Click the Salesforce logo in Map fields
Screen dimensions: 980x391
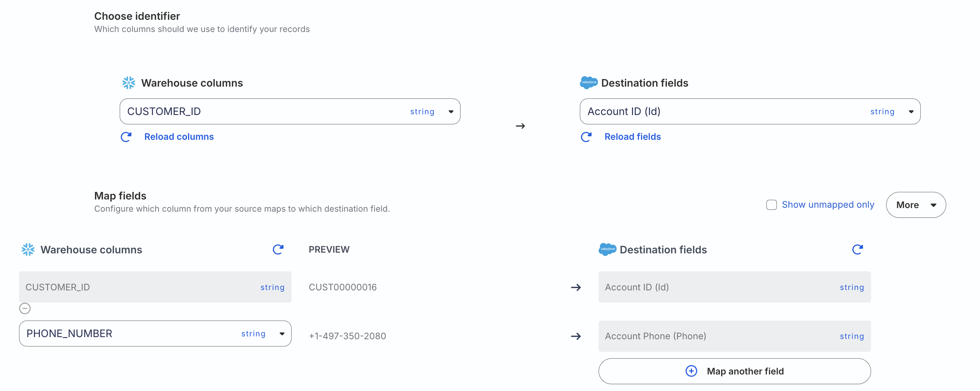[607, 249]
